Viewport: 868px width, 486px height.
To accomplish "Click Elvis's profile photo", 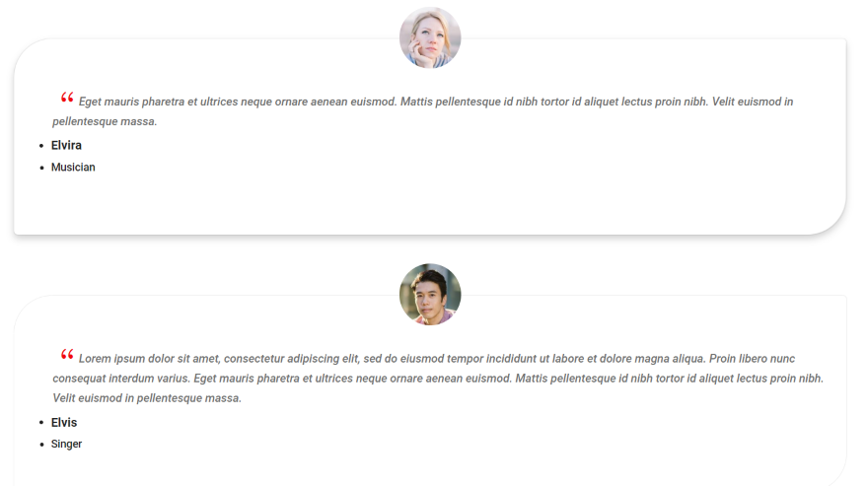I will (x=430, y=294).
